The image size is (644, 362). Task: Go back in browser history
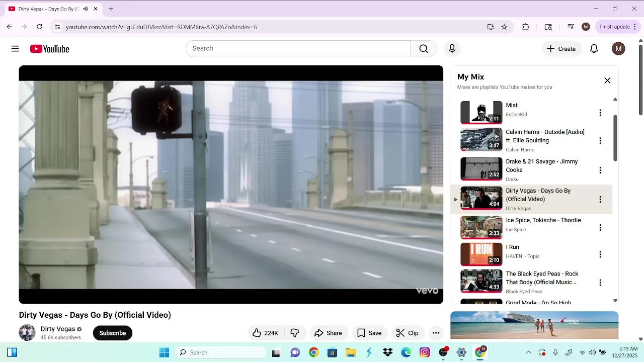pyautogui.click(x=9, y=27)
